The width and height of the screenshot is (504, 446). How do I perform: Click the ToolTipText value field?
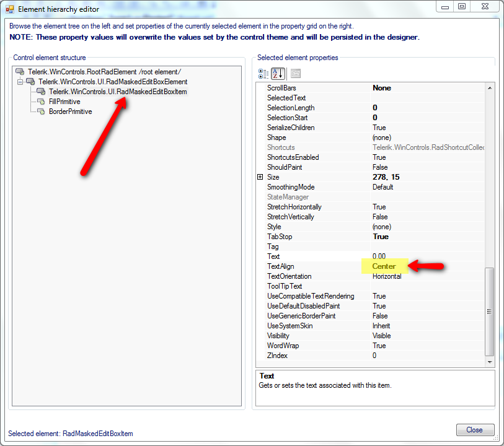pyautogui.click(x=428, y=286)
